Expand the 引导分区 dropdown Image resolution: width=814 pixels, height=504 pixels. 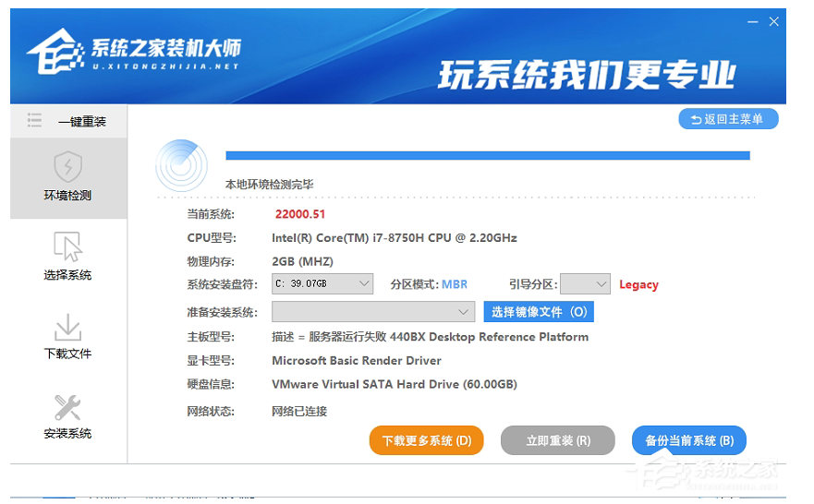(x=585, y=284)
